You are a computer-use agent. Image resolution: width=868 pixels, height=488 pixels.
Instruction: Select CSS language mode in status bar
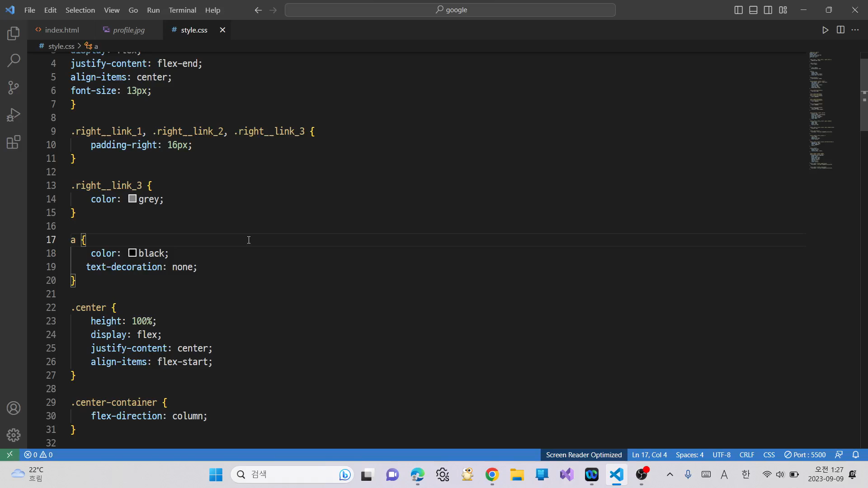[769, 455]
